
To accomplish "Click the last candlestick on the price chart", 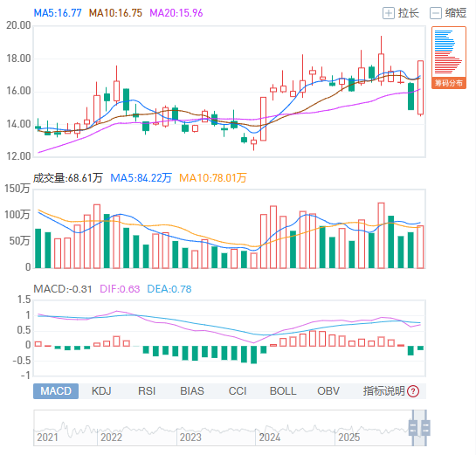I will point(420,87).
